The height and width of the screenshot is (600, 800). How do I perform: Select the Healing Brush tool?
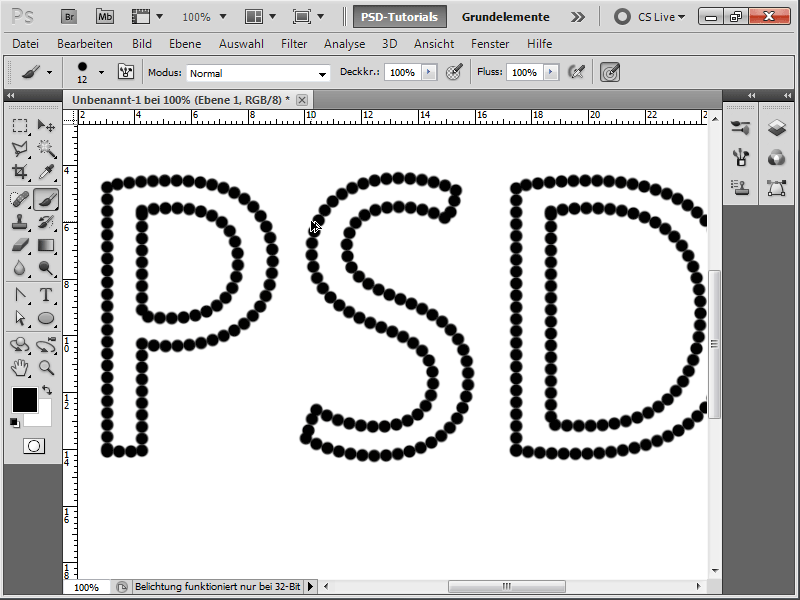[x=20, y=199]
